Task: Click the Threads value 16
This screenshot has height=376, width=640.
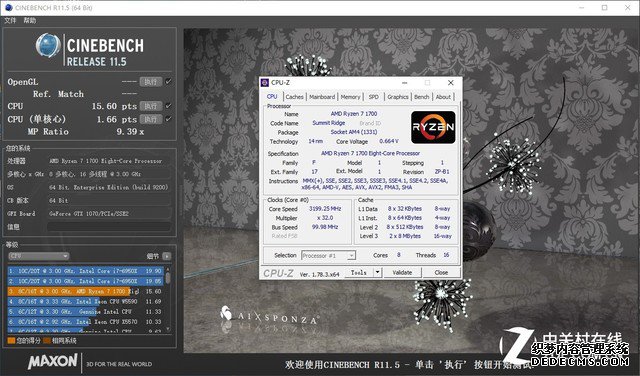Action: point(446,255)
